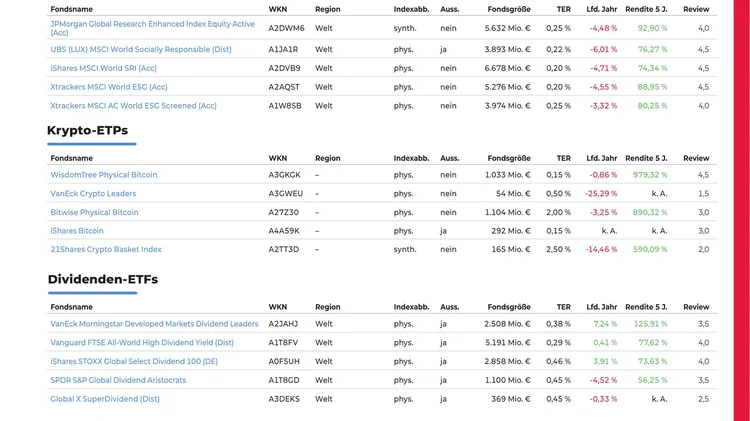750x421 pixels.
Task: Click the Krypto-ETPs section heading
Action: coord(88,130)
